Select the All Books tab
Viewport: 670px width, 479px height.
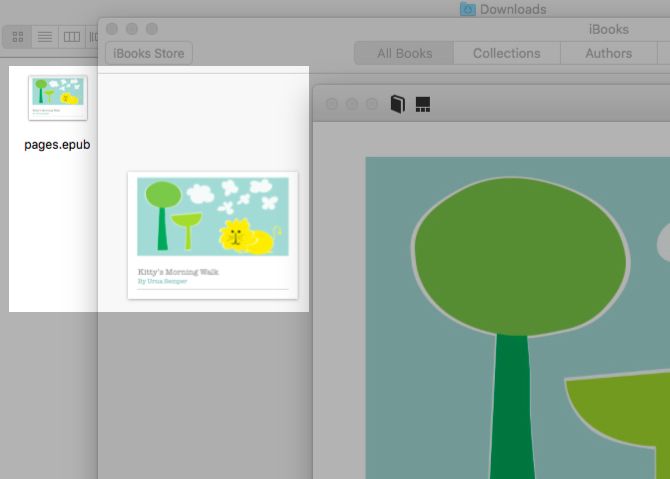pos(404,53)
